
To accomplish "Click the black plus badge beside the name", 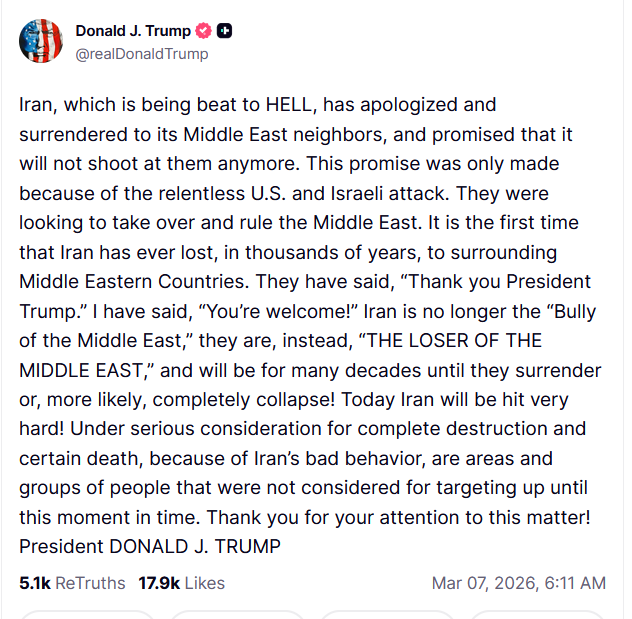I will [225, 32].
